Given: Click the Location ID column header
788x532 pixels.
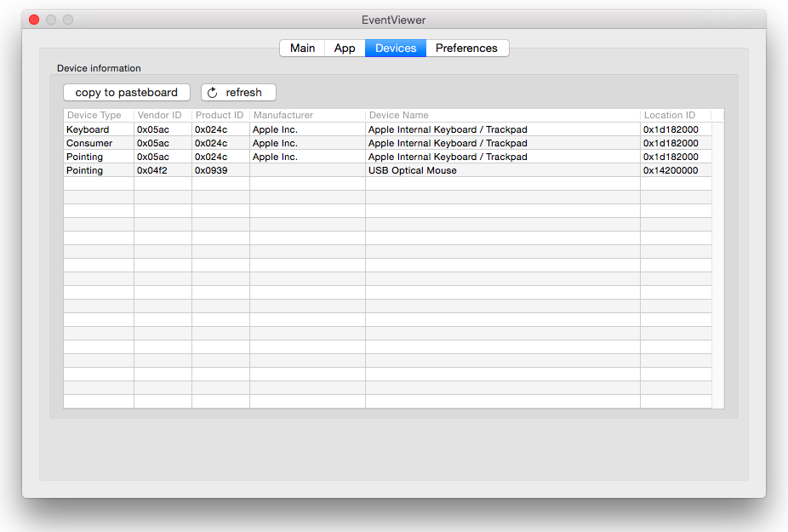Looking at the screenshot, I should click(x=676, y=115).
